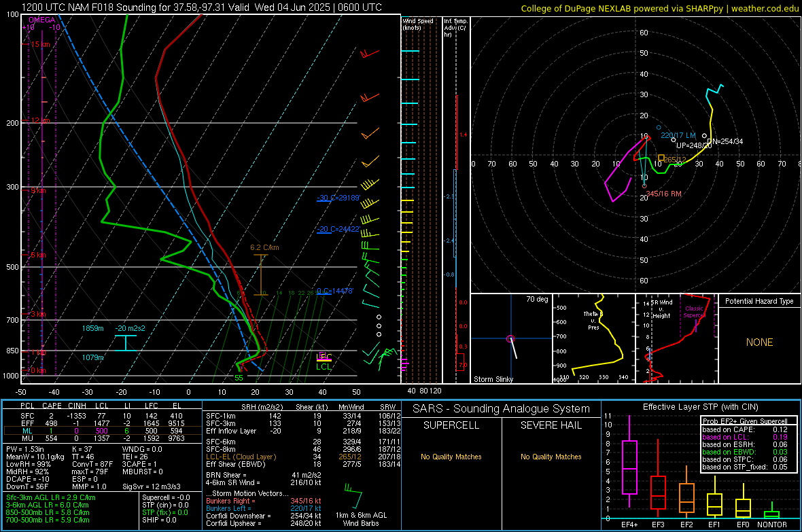The image size is (802, 532).
Task: Click the orange square 265/12 marker on the hodograph
Action: tap(661, 158)
